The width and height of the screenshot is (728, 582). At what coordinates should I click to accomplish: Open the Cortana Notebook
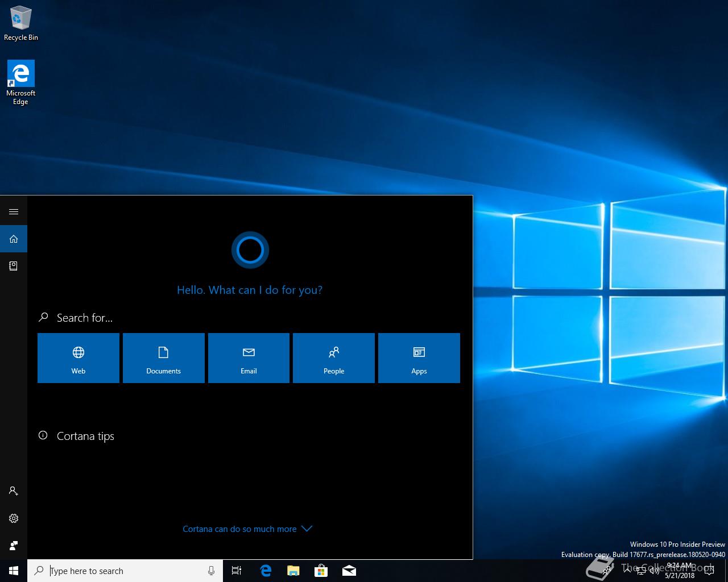pos(14,266)
